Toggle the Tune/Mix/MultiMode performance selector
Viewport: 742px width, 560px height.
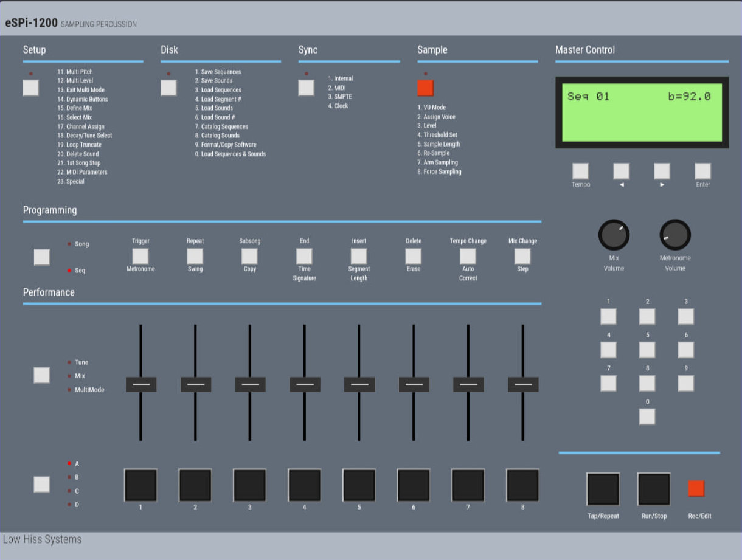(42, 375)
